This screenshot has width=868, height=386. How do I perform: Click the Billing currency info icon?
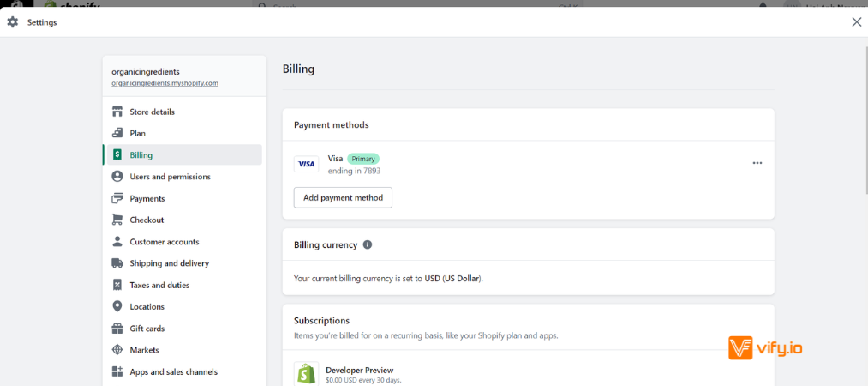[368, 244]
